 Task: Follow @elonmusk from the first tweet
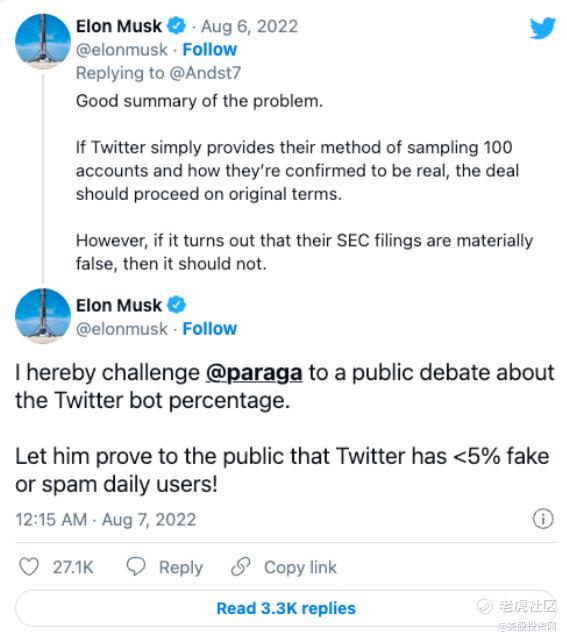[210, 50]
